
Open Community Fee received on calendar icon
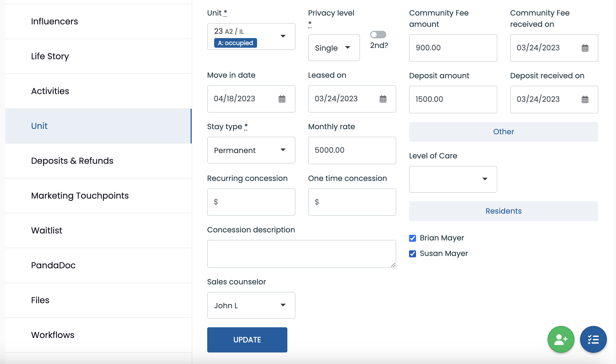(x=585, y=48)
